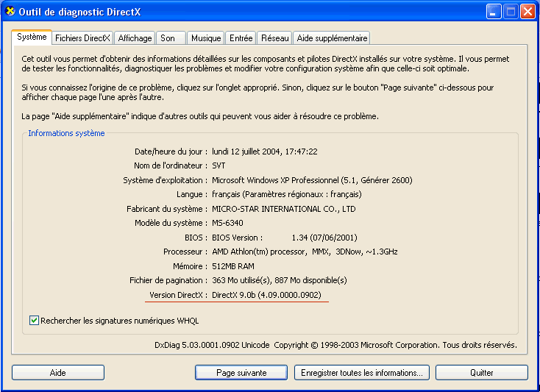Click the Informations système group label
The image size is (540, 392).
click(66, 133)
